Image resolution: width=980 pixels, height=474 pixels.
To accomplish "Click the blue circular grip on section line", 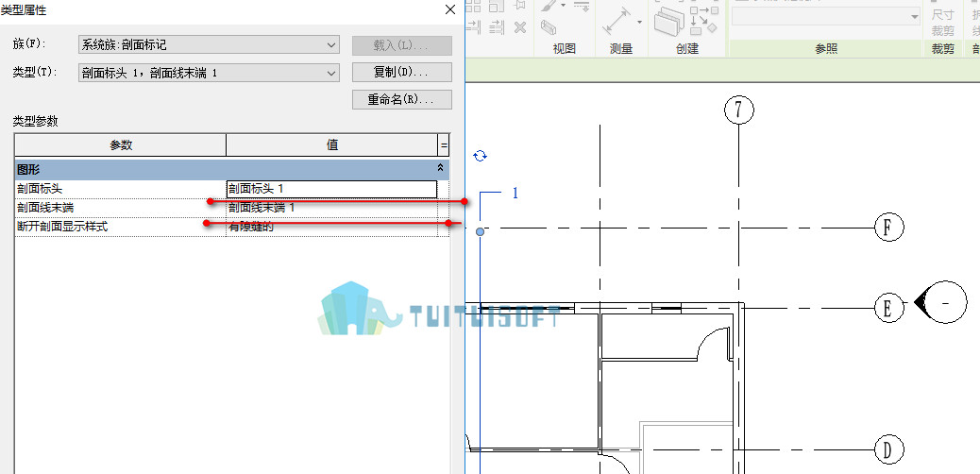I will click(x=480, y=232).
